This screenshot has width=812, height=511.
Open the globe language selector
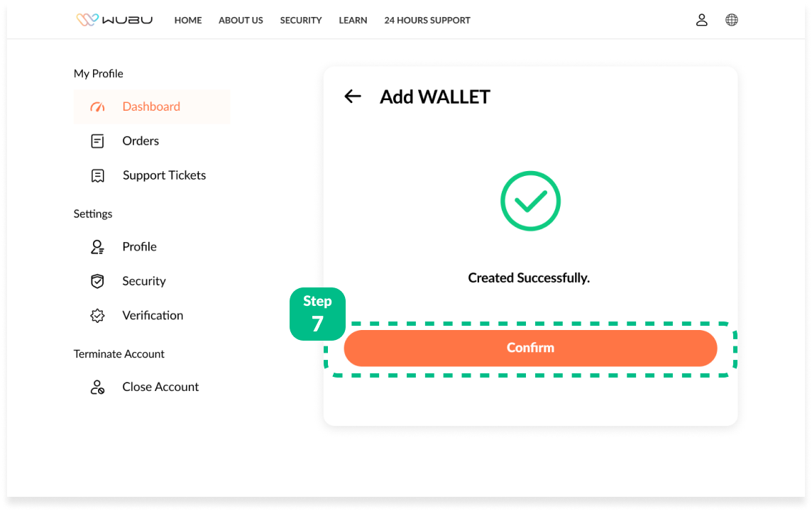click(732, 20)
